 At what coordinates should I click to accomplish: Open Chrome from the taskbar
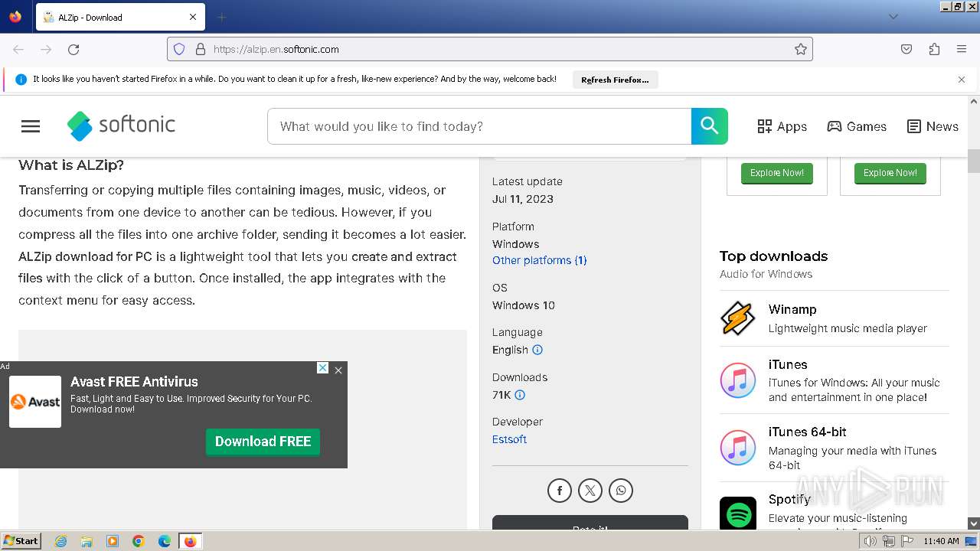(x=139, y=541)
